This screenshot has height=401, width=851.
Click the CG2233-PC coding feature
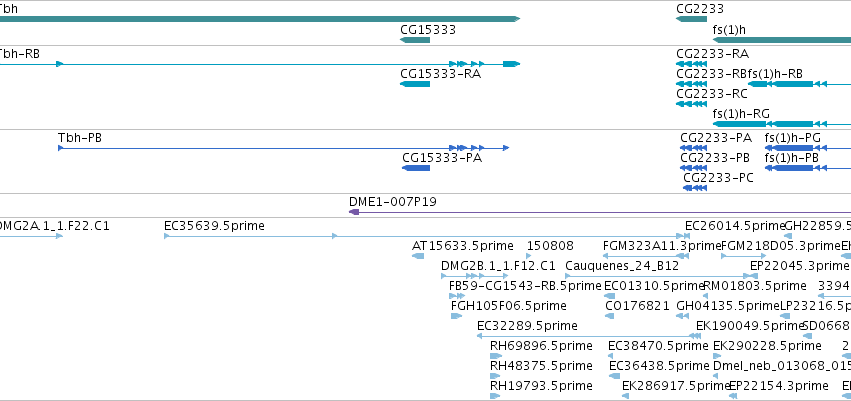695,188
